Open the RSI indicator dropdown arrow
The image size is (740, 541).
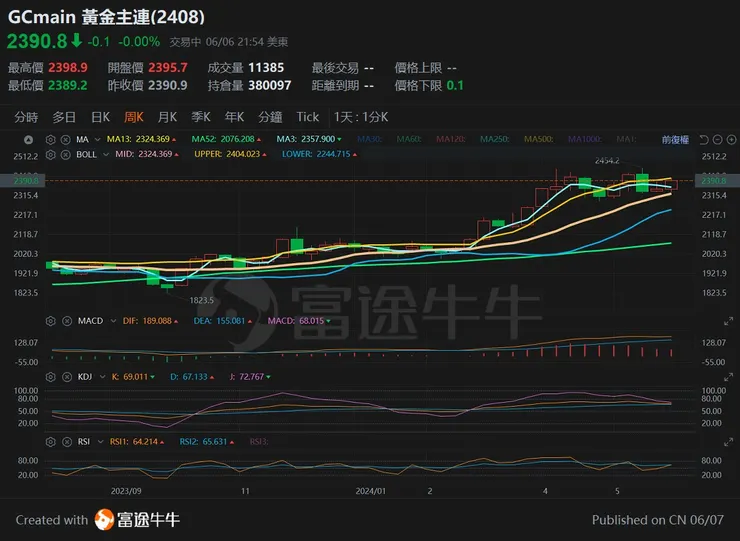[x=101, y=442]
